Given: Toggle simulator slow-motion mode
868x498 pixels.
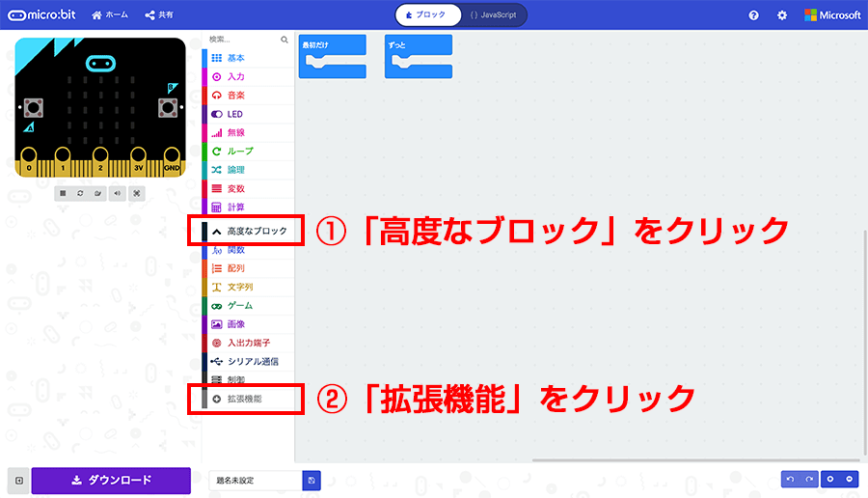Looking at the screenshot, I should [98, 193].
